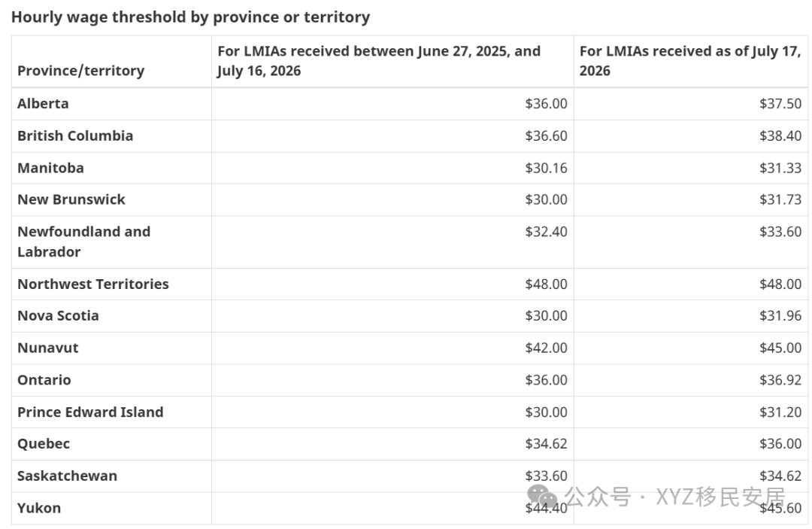
Task: Select the Newfoundland and Labrador row label
Action: coord(84,242)
